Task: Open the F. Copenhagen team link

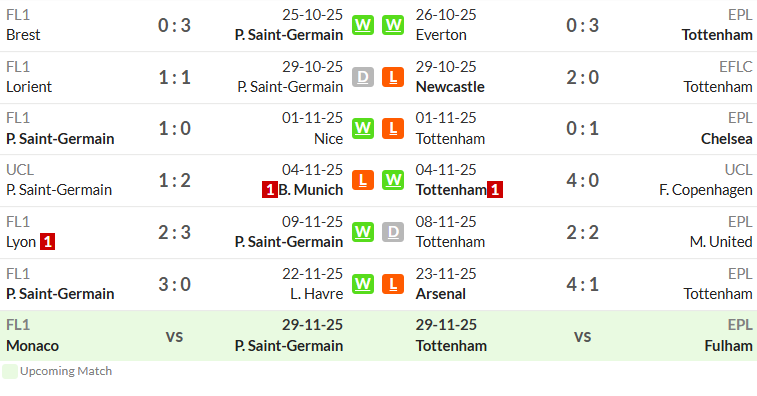Action: 705,190
